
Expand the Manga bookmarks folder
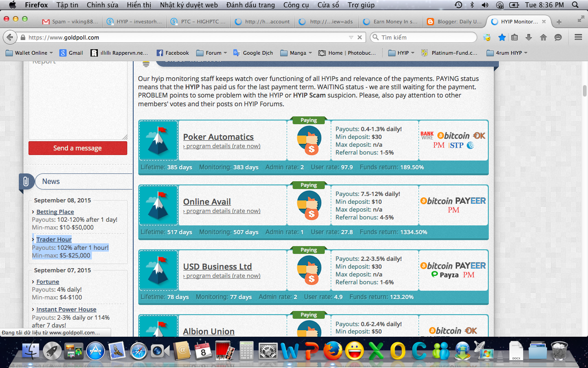pos(296,53)
